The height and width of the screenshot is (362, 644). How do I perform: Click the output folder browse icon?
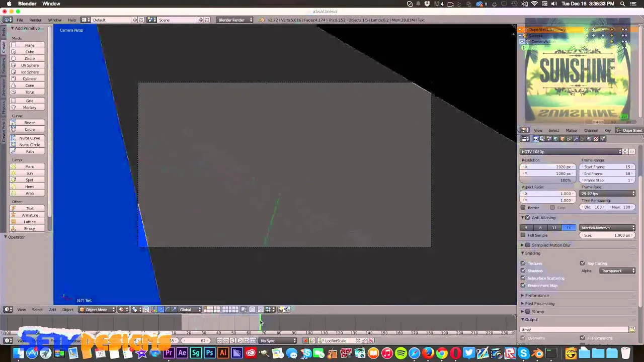[x=632, y=330]
